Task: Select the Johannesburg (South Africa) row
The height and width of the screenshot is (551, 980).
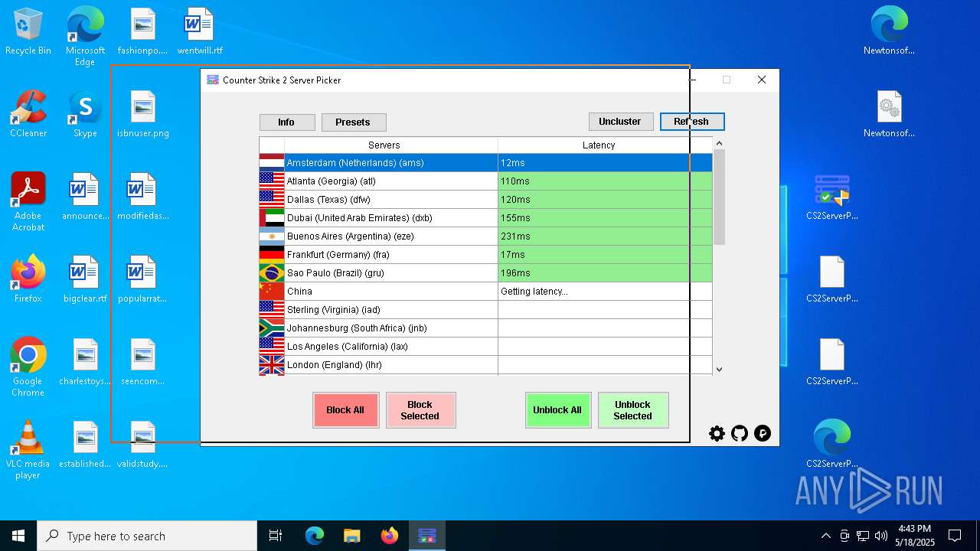Action: pyautogui.click(x=485, y=328)
